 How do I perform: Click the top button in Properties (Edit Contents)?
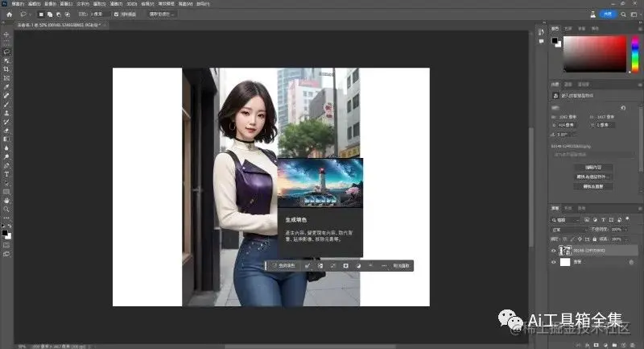tap(593, 168)
